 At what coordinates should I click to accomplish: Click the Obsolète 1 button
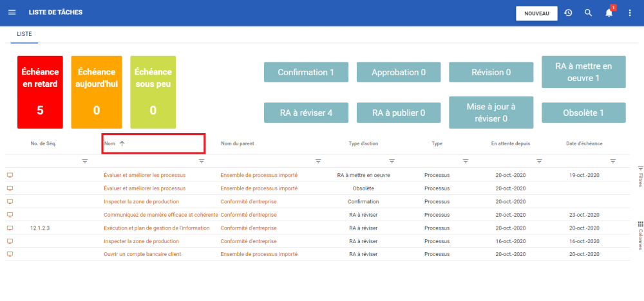583,113
